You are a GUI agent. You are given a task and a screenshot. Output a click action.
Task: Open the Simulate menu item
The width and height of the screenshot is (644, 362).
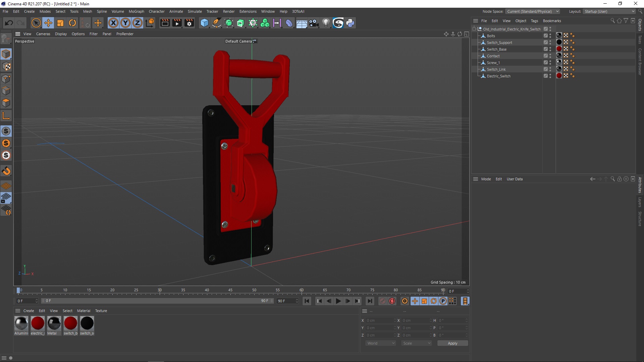(x=194, y=11)
